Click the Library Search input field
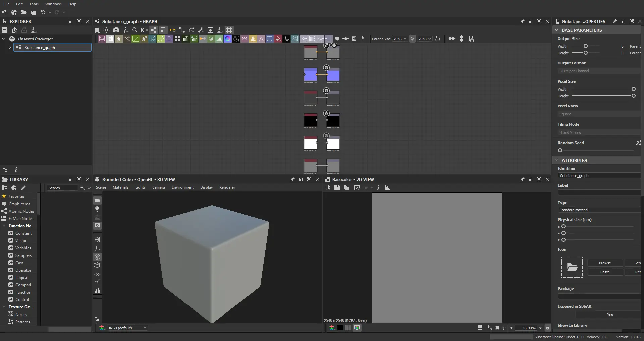The height and width of the screenshot is (341, 644). point(62,188)
